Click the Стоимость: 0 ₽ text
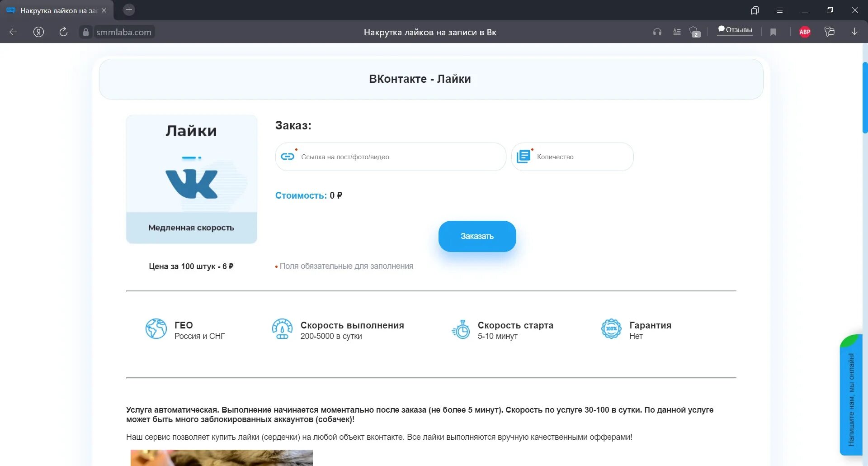The width and height of the screenshot is (868, 466). point(309,195)
